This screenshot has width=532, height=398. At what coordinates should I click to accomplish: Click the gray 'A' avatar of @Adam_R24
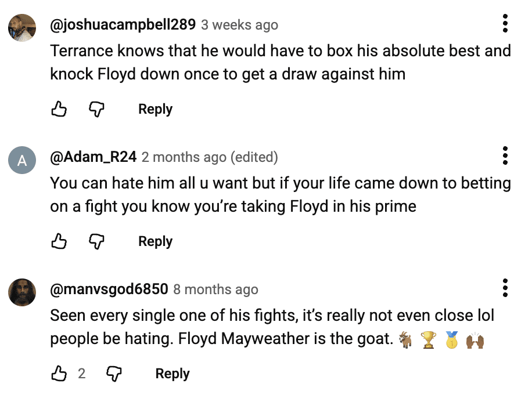tap(23, 160)
